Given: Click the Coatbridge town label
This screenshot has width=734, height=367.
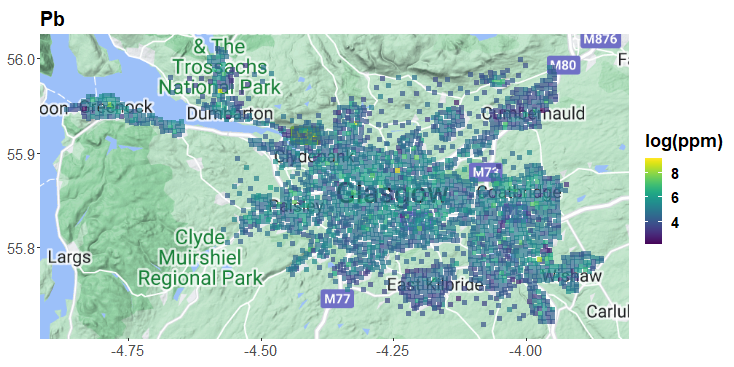Looking at the screenshot, I should [519, 192].
